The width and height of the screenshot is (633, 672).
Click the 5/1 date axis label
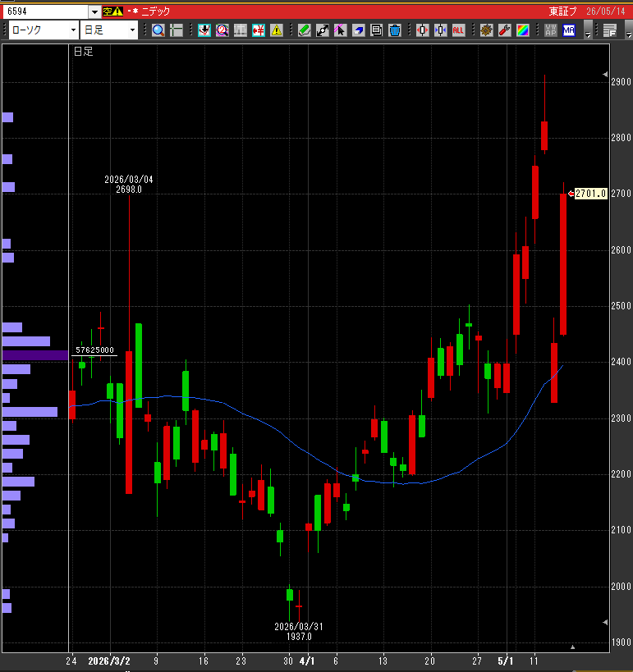(505, 661)
